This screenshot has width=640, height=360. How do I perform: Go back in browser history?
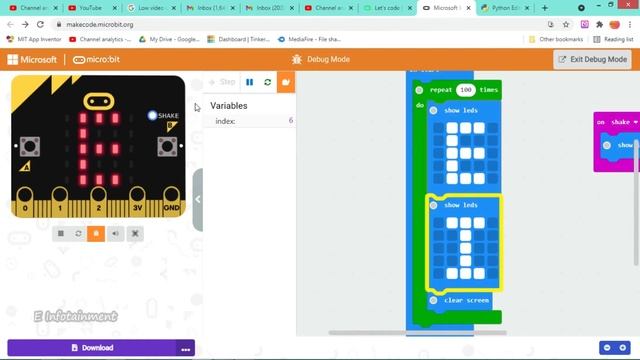click(10, 24)
